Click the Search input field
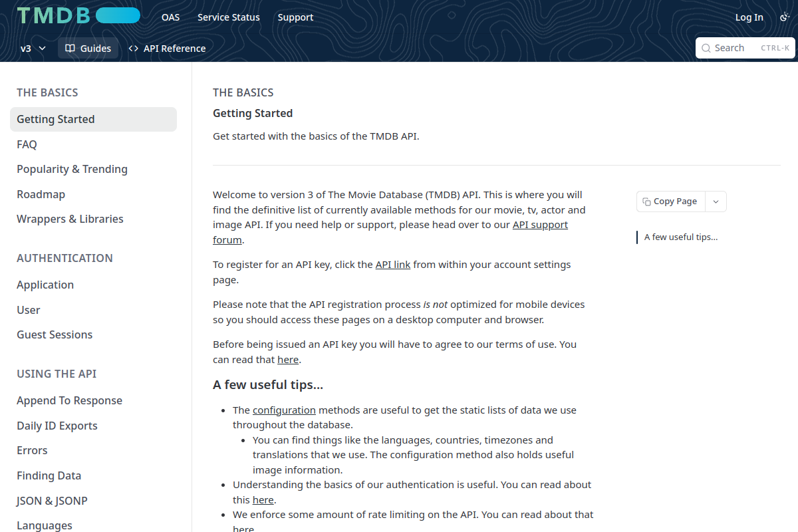The image size is (798, 532). click(x=745, y=48)
